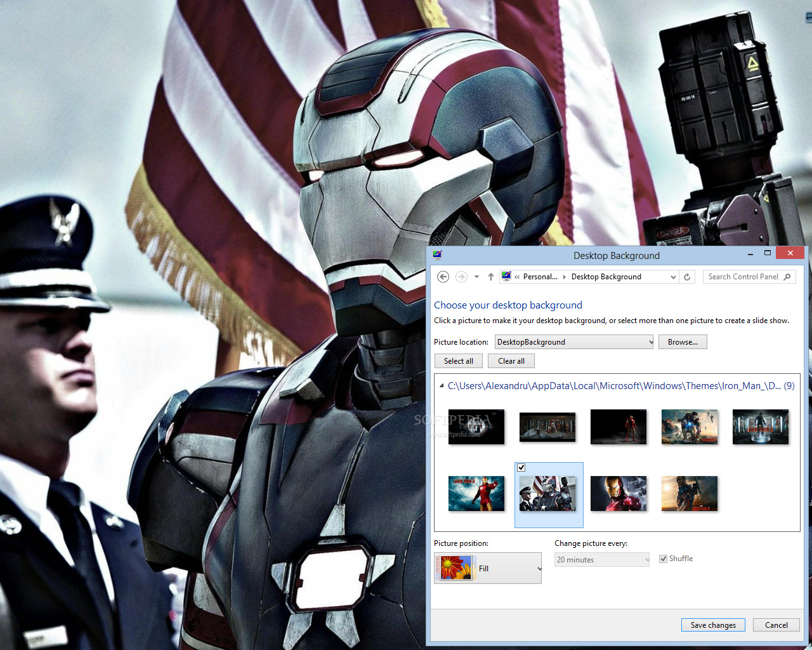This screenshot has width=812, height=650.
Task: Open the Change picture every dropdown
Action: coord(602,560)
